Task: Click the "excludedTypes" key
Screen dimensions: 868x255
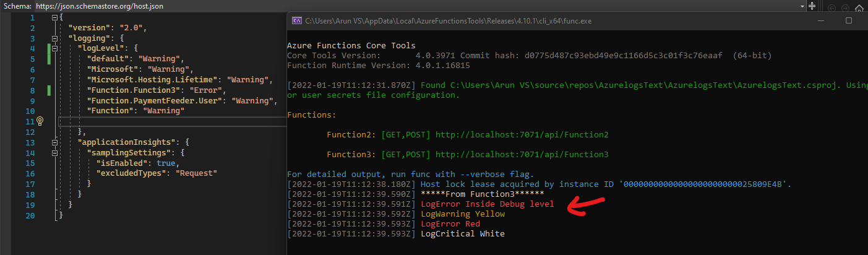Action: pos(131,174)
